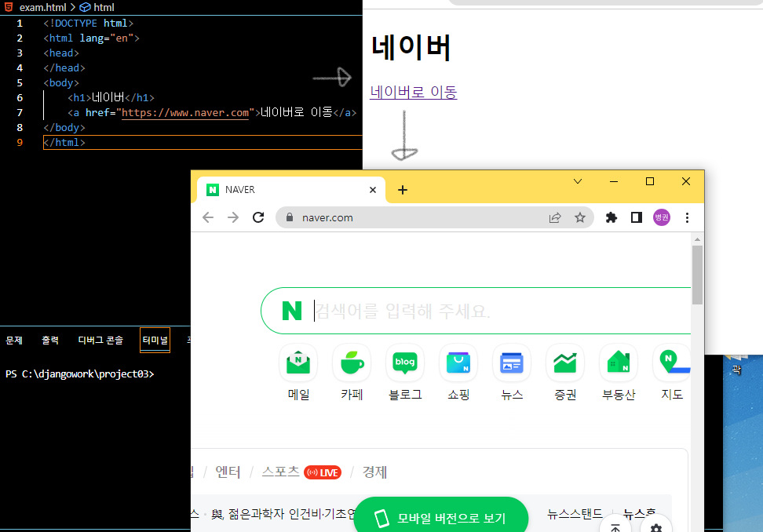The image size is (763, 532).
Task: Open the 경제 news category
Action: click(x=374, y=472)
